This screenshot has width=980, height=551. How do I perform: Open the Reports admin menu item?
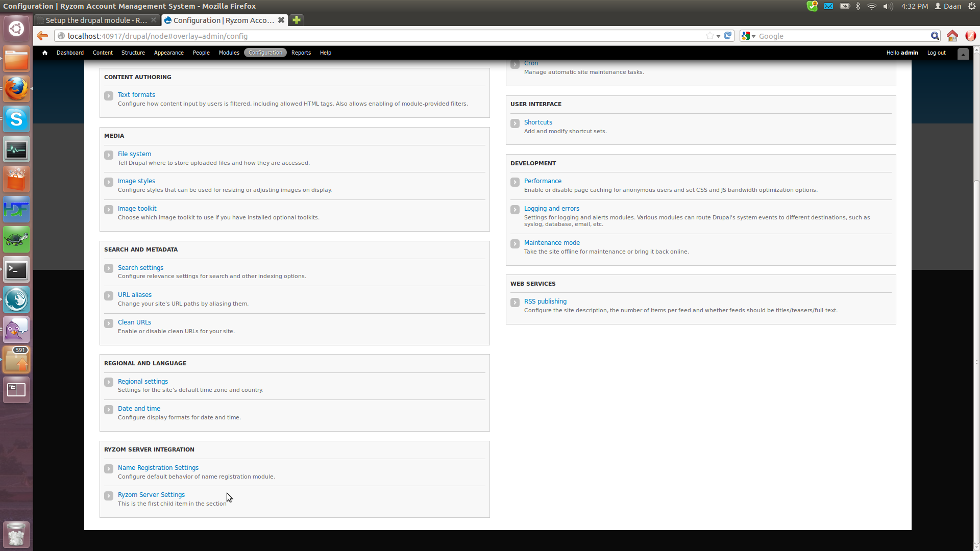coord(301,53)
